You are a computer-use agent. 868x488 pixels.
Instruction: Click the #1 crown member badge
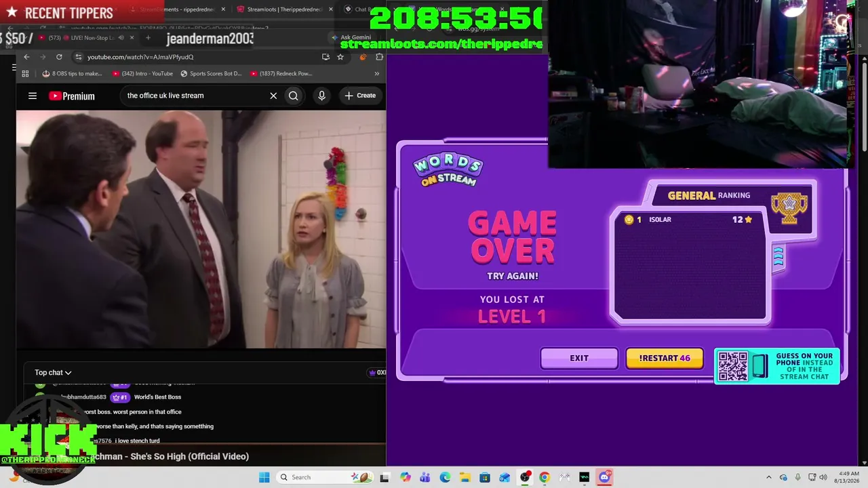pos(120,397)
